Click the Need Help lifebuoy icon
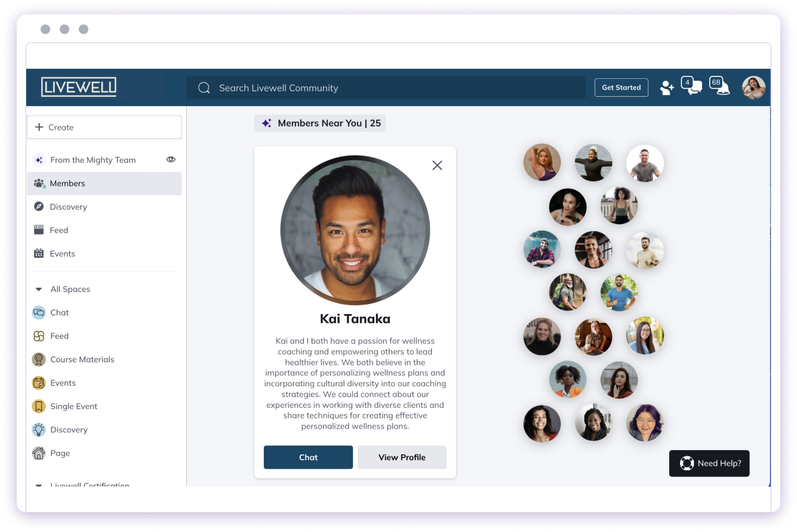 (x=687, y=463)
